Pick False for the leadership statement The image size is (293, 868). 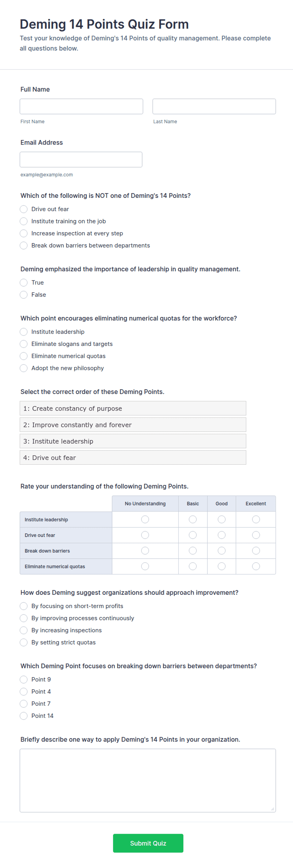pyautogui.click(x=24, y=295)
